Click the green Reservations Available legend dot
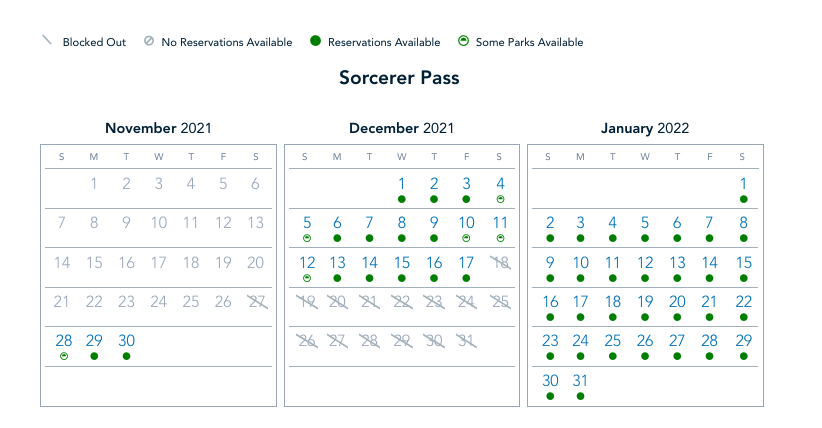The height and width of the screenshot is (428, 822). coord(315,42)
